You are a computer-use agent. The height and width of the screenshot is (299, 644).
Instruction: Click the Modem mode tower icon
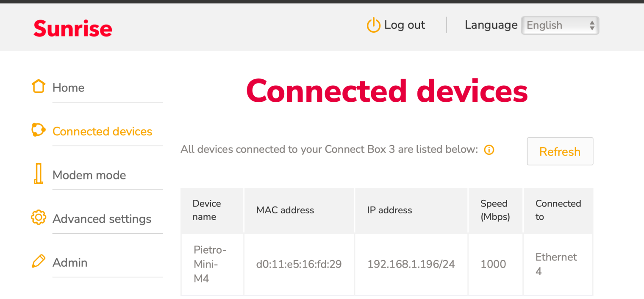[x=39, y=173]
